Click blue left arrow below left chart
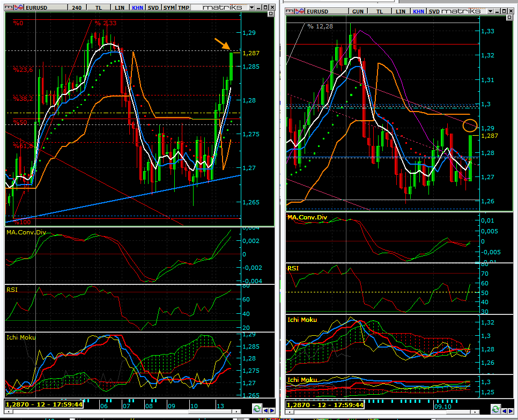 265,410
